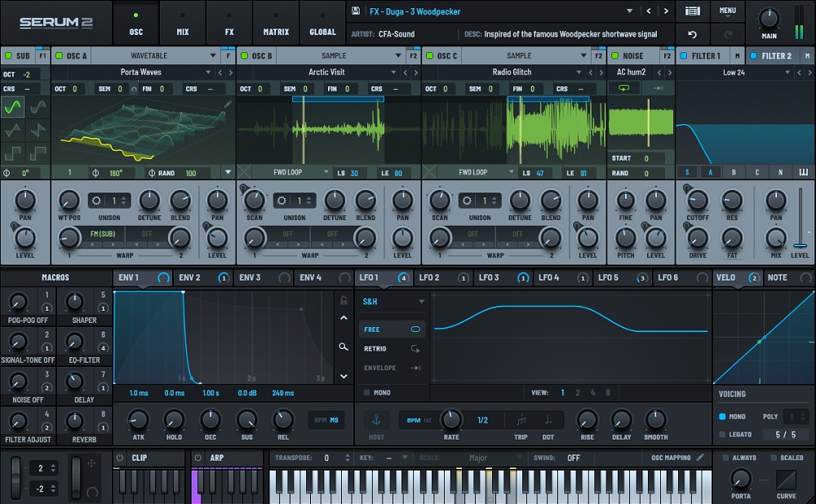The image size is (816, 504).
Task: Click the portamento curve shape icon
Action: pos(786,480)
